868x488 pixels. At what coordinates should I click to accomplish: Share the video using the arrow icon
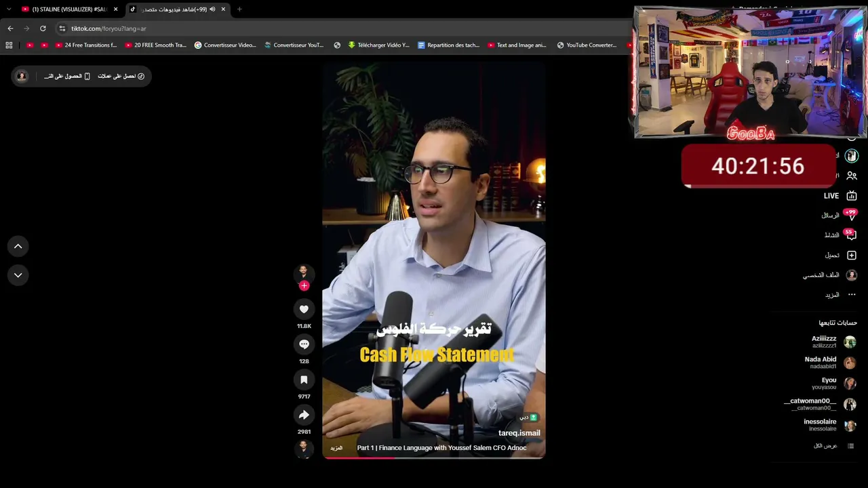point(304,415)
